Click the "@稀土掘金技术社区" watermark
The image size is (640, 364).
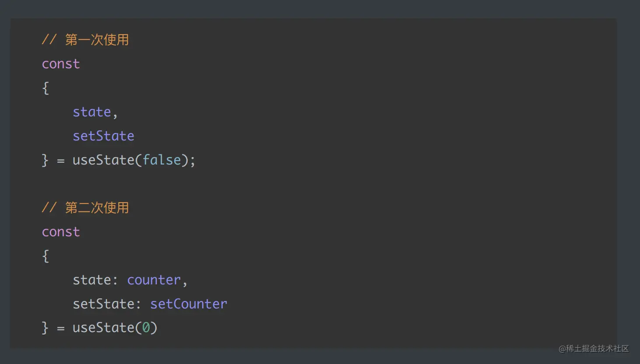pyautogui.click(x=594, y=349)
